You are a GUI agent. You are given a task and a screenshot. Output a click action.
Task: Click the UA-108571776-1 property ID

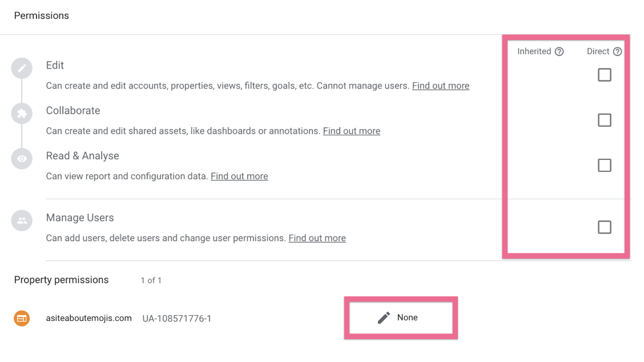pyautogui.click(x=176, y=318)
